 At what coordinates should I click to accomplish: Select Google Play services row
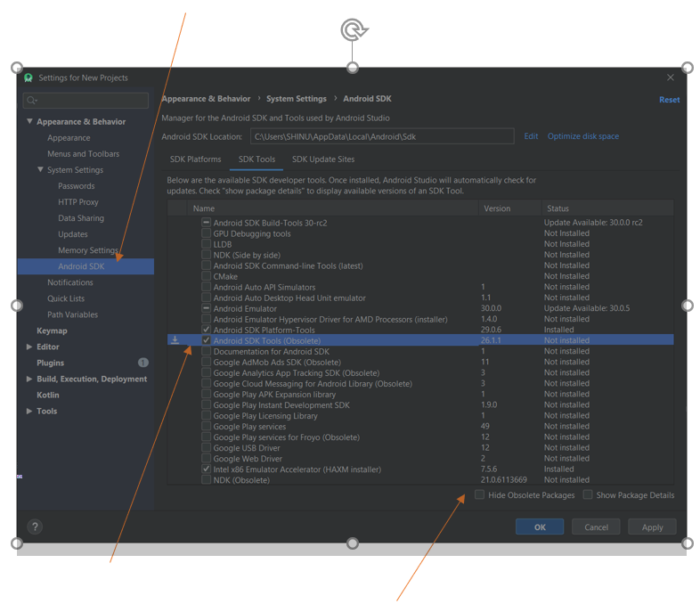pos(420,426)
